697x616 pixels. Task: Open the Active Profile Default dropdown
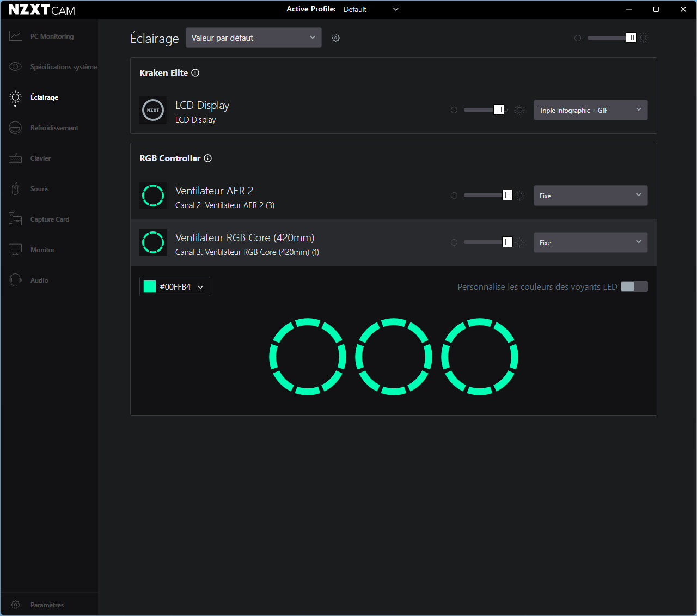coord(371,9)
